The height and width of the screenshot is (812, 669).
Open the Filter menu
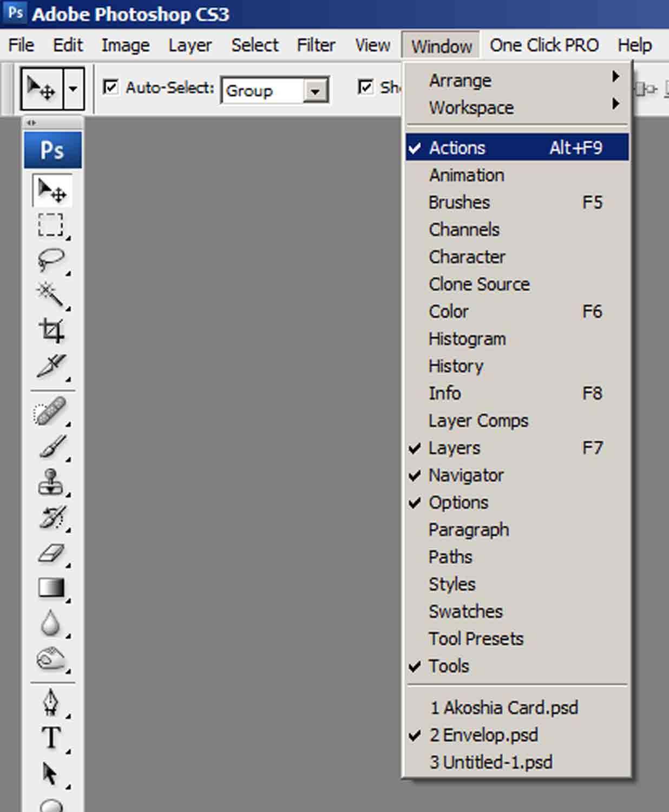pos(316,45)
